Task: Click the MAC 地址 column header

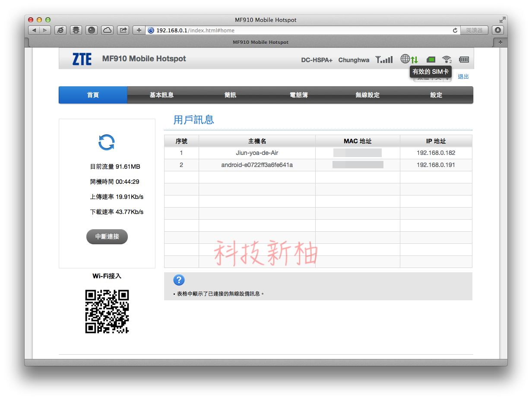Action: [358, 141]
